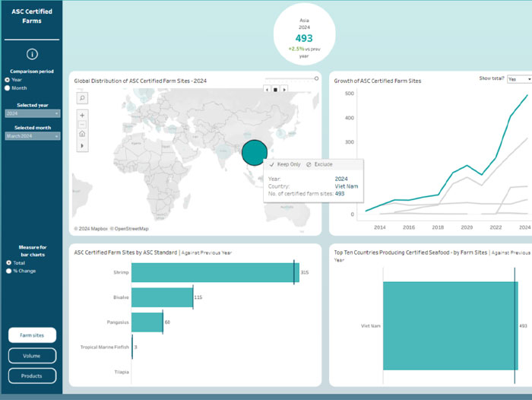Expand the map tools arrow

pos(82,145)
